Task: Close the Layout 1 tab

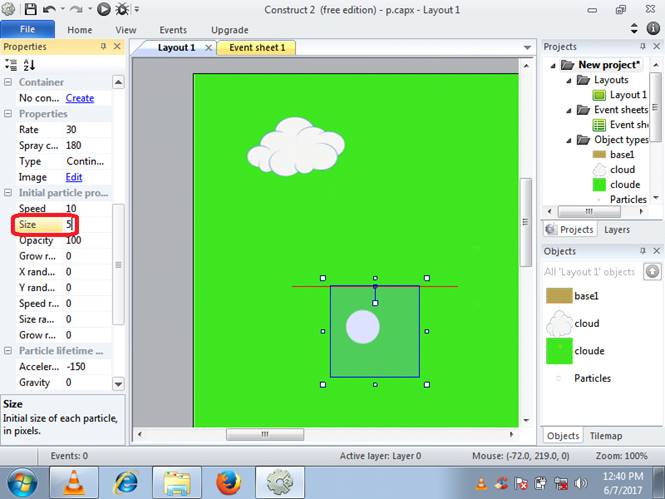Action: tap(209, 47)
